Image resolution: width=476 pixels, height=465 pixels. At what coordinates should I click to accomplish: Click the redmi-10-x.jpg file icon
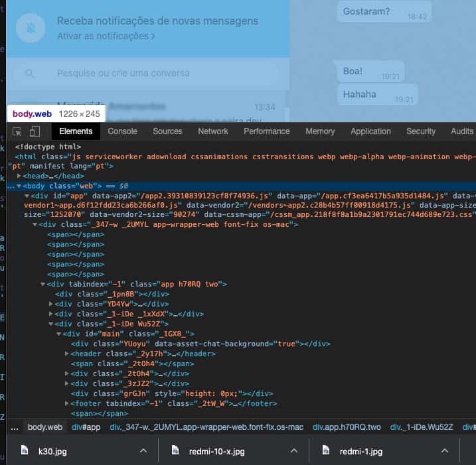(175, 450)
